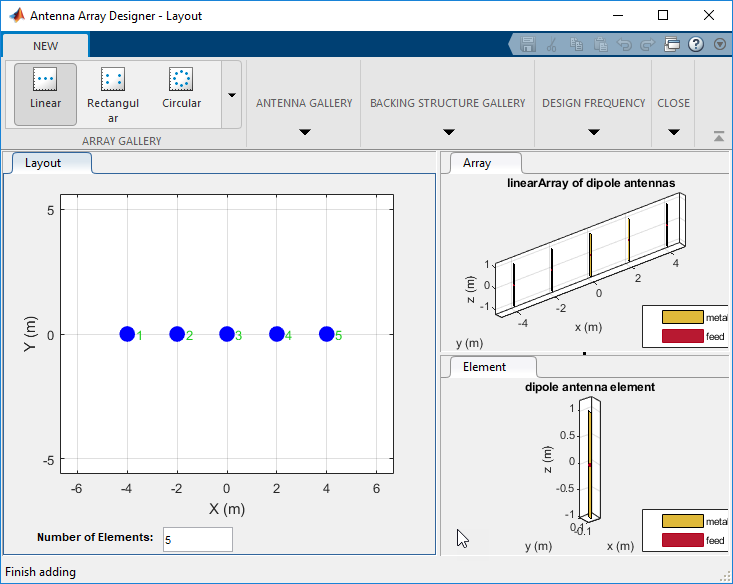Click array element 3 in layout plot
733x584 pixels.
point(227,334)
